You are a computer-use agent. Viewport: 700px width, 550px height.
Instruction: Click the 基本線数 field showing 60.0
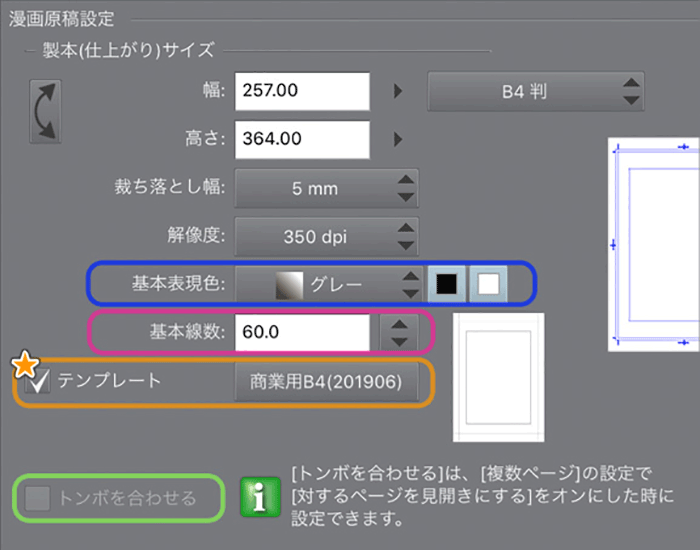pyautogui.click(x=302, y=333)
